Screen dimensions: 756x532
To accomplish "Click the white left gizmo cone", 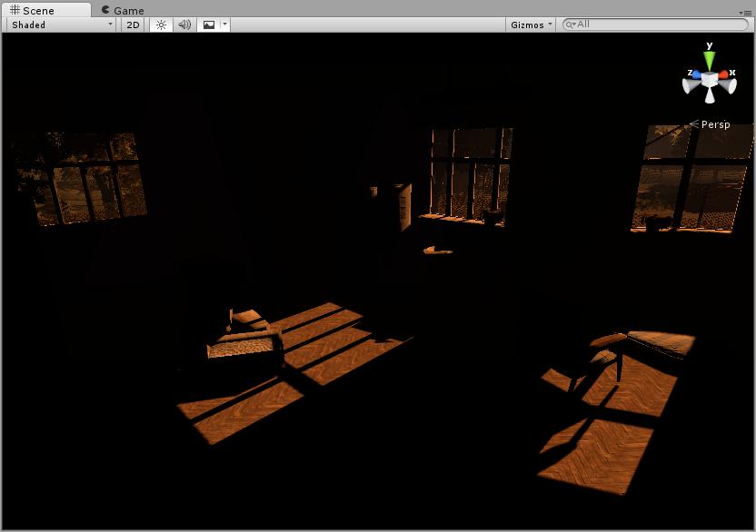I will (691, 86).
